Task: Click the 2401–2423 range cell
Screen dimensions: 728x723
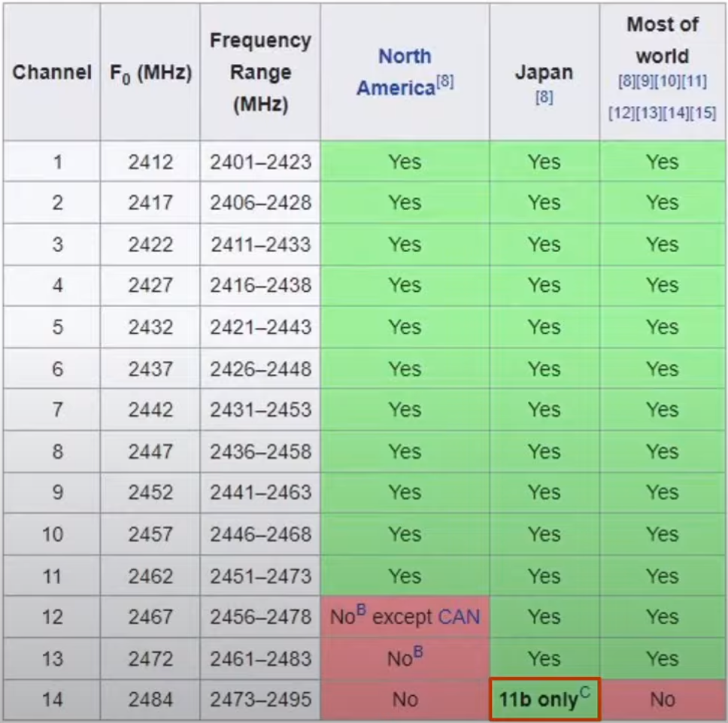Action: point(260,162)
